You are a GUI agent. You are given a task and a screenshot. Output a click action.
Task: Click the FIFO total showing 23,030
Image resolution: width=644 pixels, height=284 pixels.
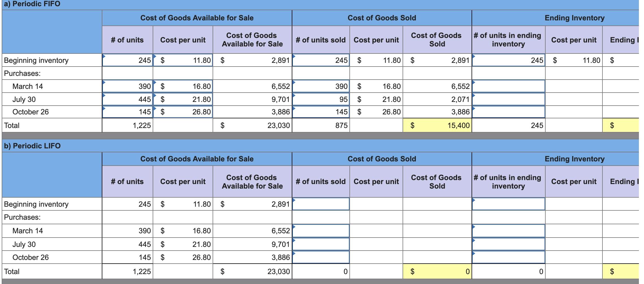(x=266, y=125)
